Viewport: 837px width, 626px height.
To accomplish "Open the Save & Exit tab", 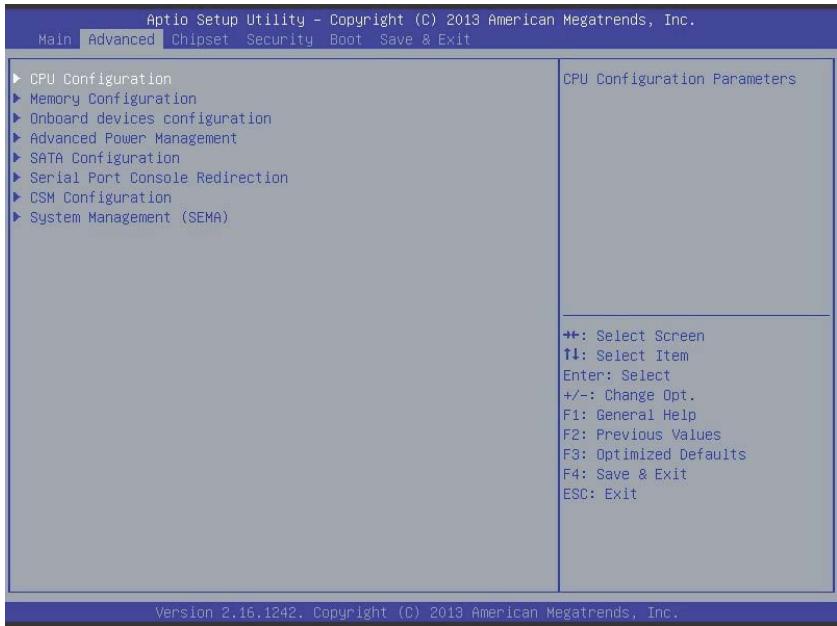I will click(x=425, y=39).
